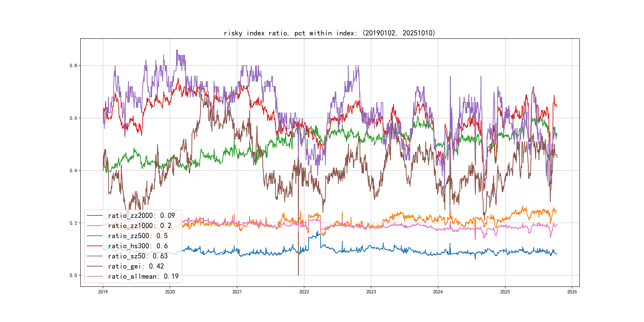Click the 2019 x-axis tick label
Screen dimensions: 644x322
point(103,292)
